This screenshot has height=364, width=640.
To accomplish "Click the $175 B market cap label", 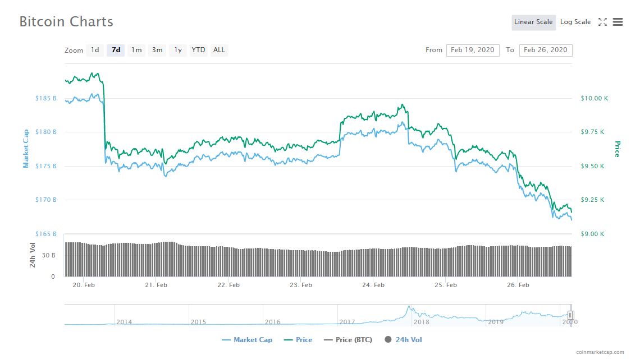I will pos(45,167).
